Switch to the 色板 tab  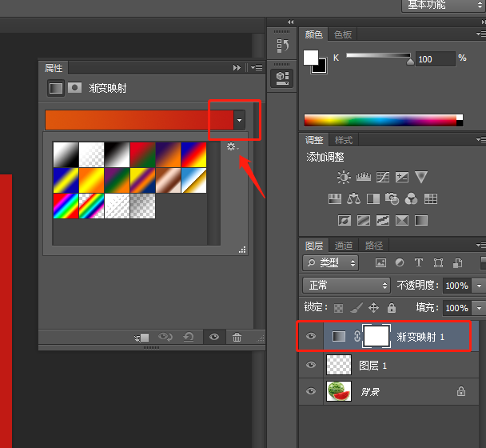[x=343, y=34]
